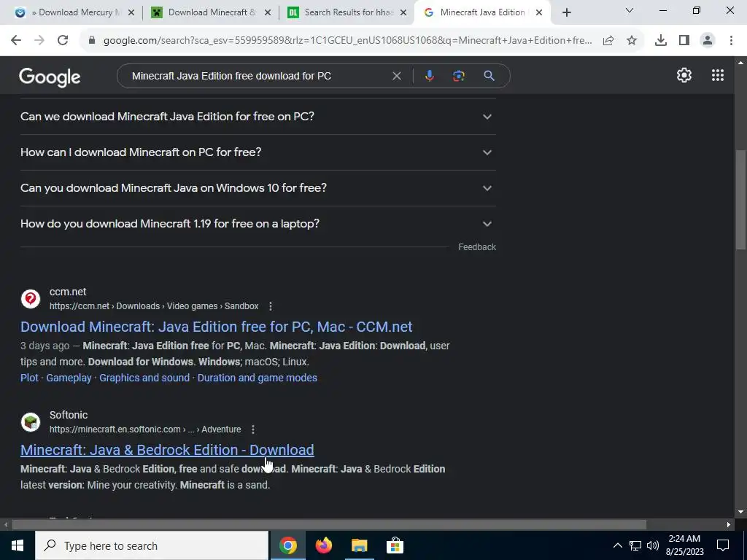Click the address bar URL
The width and height of the screenshot is (747, 560).
click(x=348, y=41)
